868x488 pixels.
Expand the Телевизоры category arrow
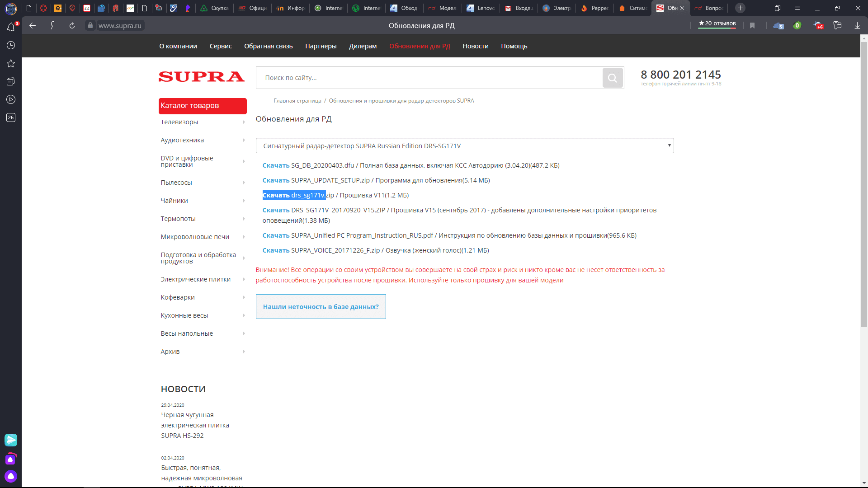(244, 122)
